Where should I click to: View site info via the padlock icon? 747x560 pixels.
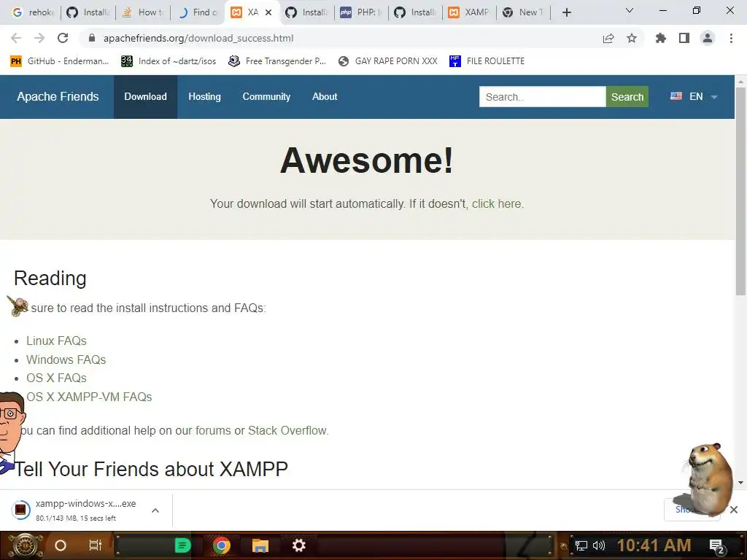tap(92, 38)
